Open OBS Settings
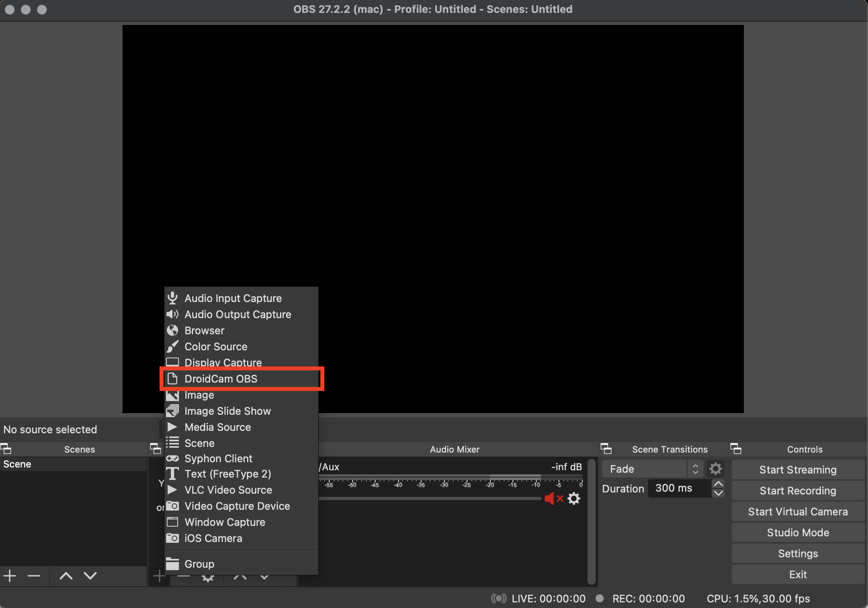Viewport: 868px width, 608px height. coord(797,553)
